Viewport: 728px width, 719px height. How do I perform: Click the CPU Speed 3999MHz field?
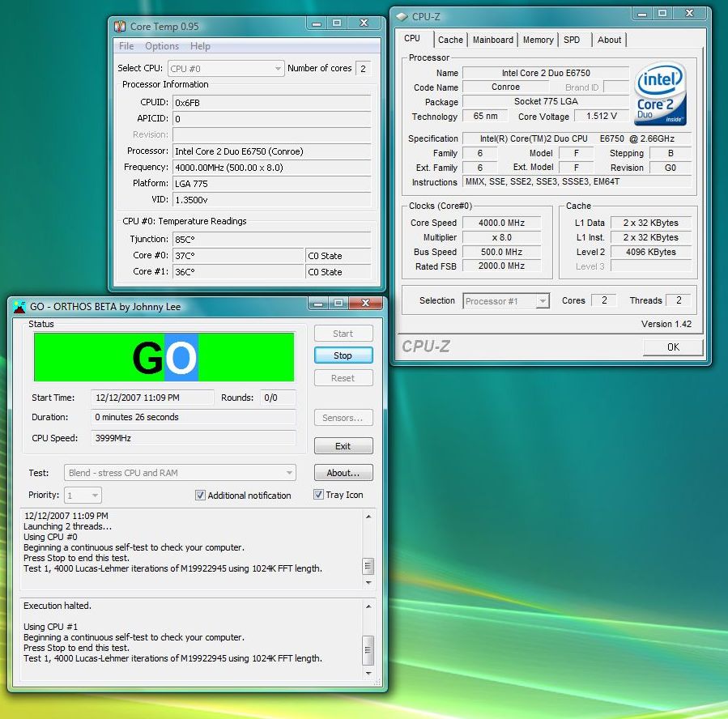click(194, 438)
